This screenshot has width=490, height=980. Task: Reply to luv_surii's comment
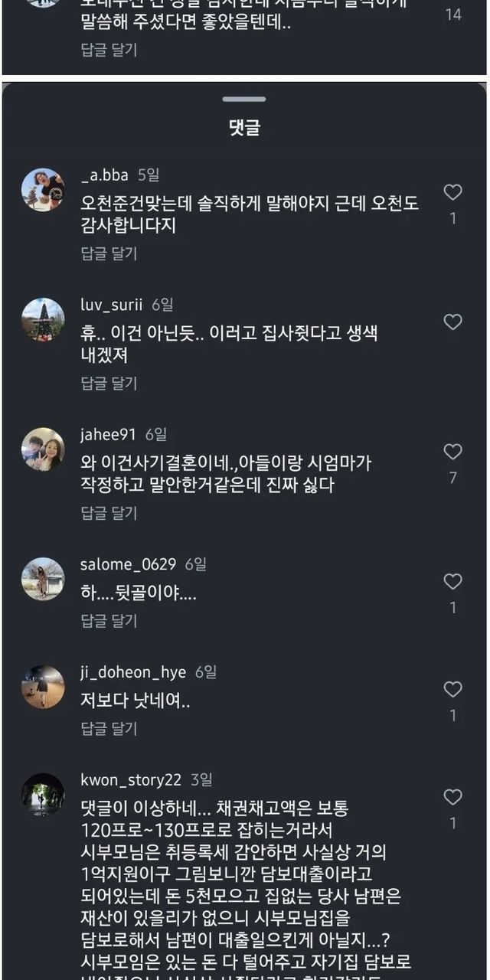click(x=109, y=383)
